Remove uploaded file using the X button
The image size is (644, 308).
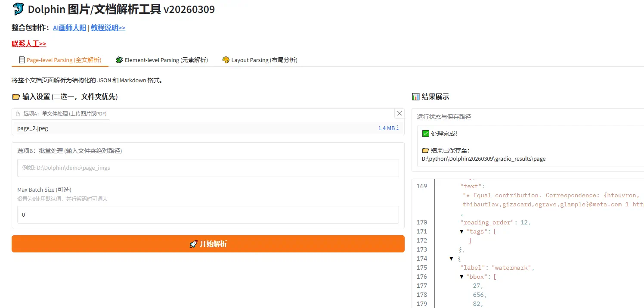click(399, 113)
